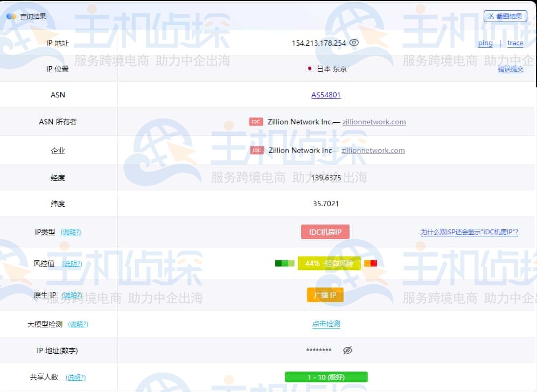The image size is (537, 392).
Task: Click the 错误提交 link
Action: pyautogui.click(x=510, y=69)
